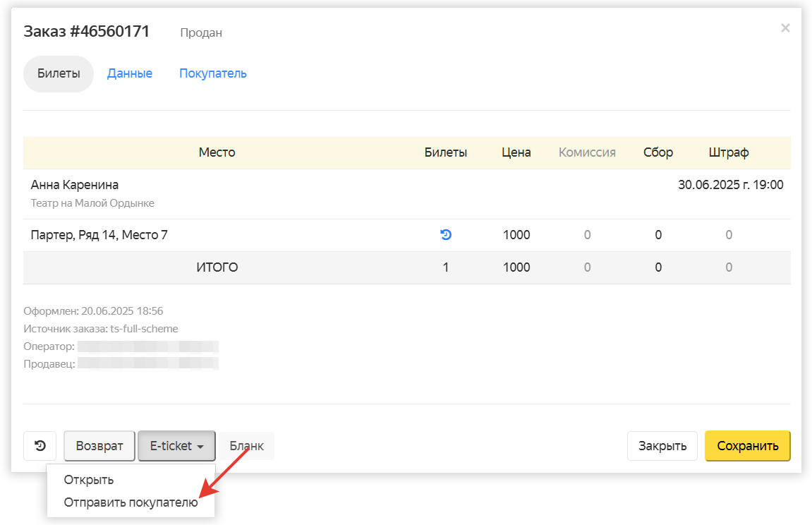The width and height of the screenshot is (812, 525).
Task: Click the Анна Каренина event name
Action: [75, 185]
